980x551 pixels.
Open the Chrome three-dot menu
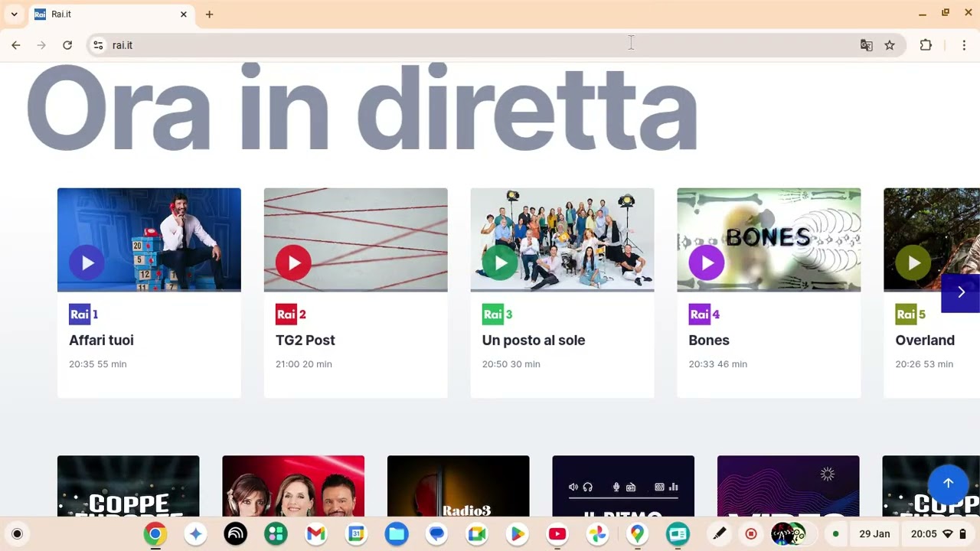coord(964,45)
